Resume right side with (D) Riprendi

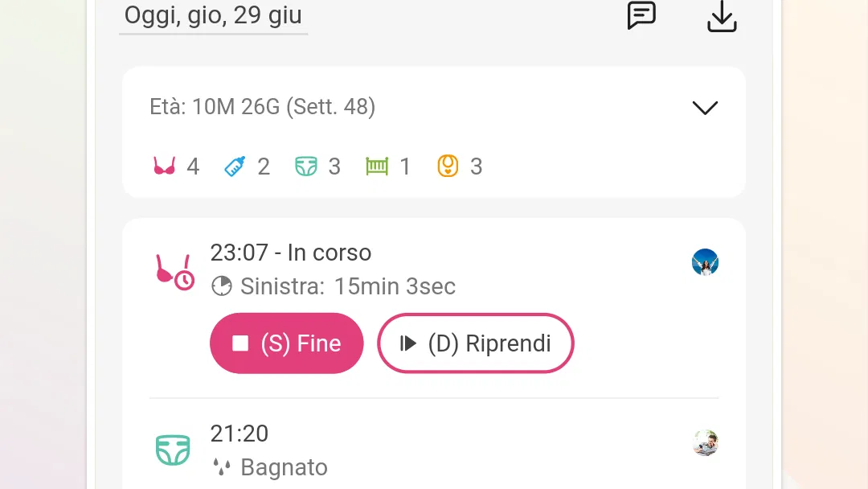[x=476, y=343]
